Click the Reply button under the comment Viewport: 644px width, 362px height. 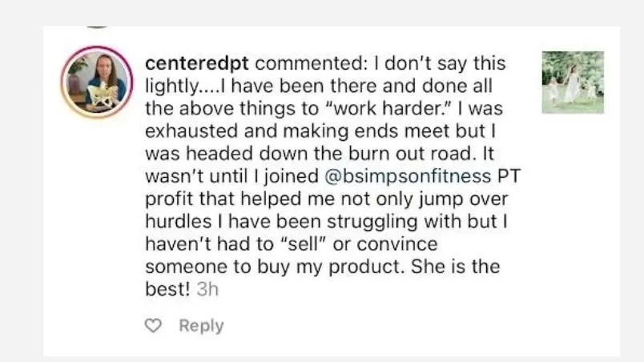[201, 325]
